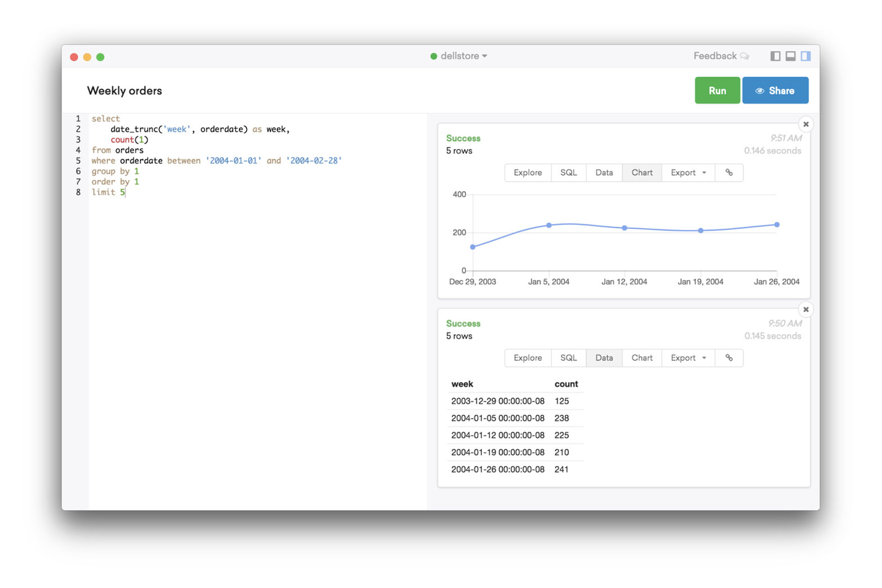Click the green status dot beside dellstore
The width and height of the screenshot is (882, 588).
[434, 55]
